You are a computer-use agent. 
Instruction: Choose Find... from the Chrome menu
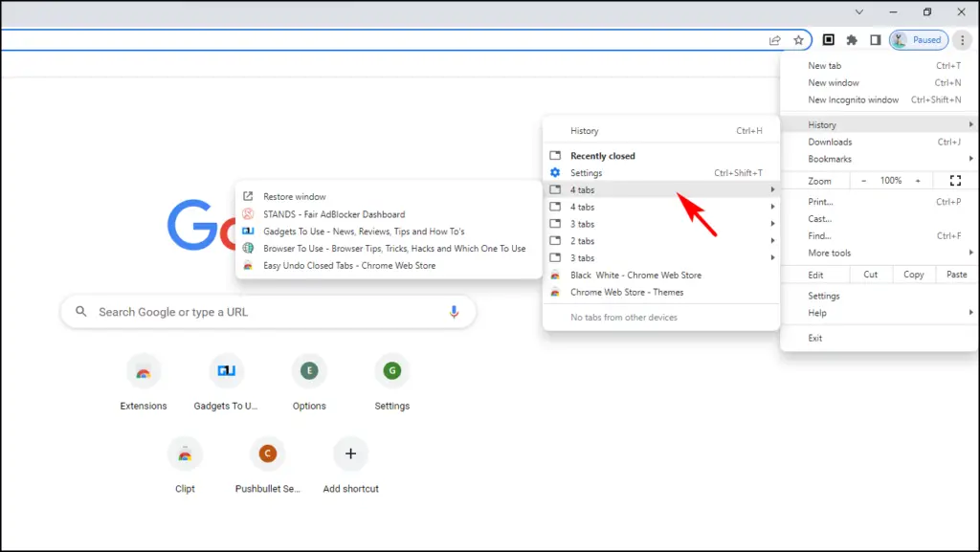pyautogui.click(x=878, y=236)
